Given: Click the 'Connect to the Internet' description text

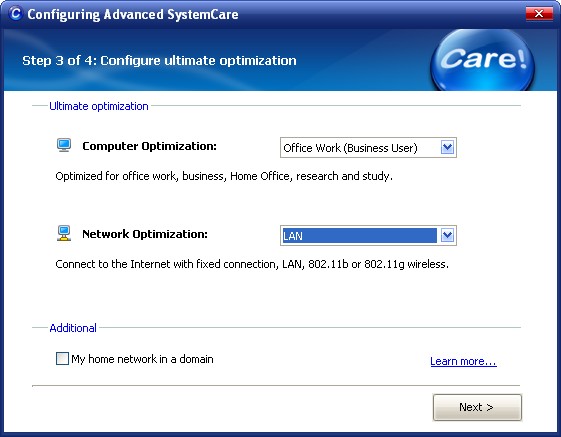Looking at the screenshot, I should (x=252, y=264).
